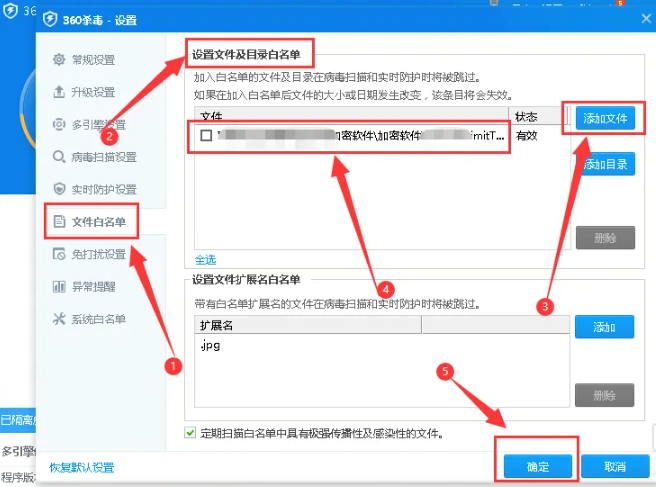Click the engine icon beside 多引擎设置

click(x=59, y=124)
